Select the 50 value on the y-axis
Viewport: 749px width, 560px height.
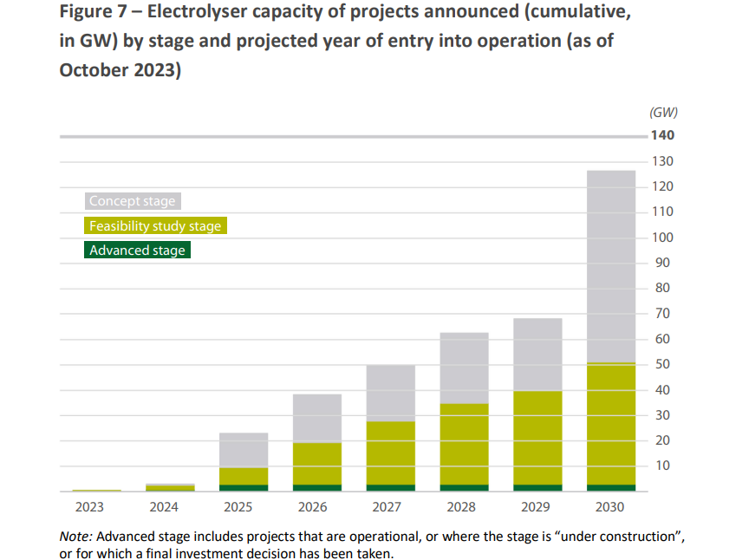pyautogui.click(x=662, y=364)
